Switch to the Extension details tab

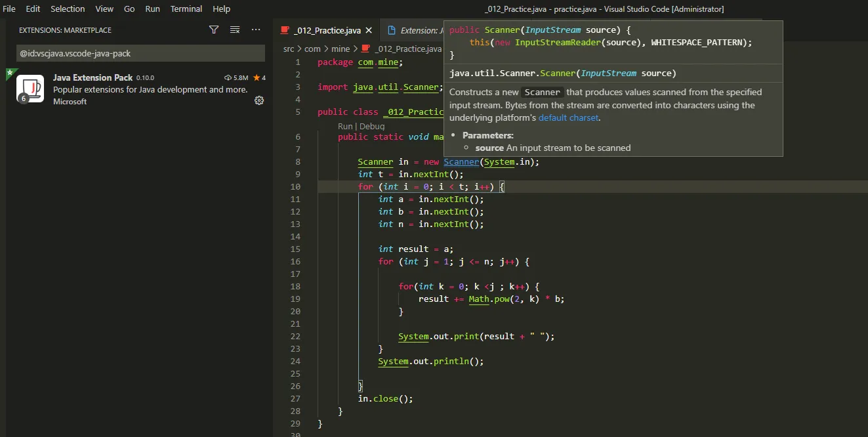pyautogui.click(x=417, y=30)
